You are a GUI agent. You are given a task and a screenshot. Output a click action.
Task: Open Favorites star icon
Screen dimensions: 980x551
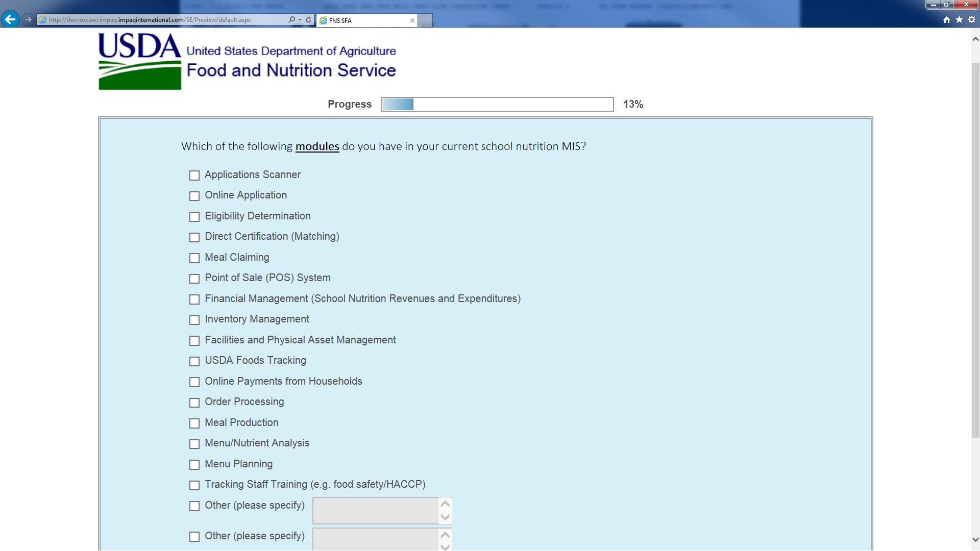[x=959, y=20]
